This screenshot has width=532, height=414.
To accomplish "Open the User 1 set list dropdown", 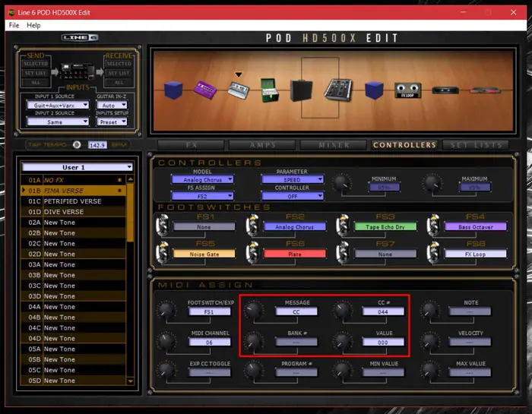I will (x=77, y=167).
